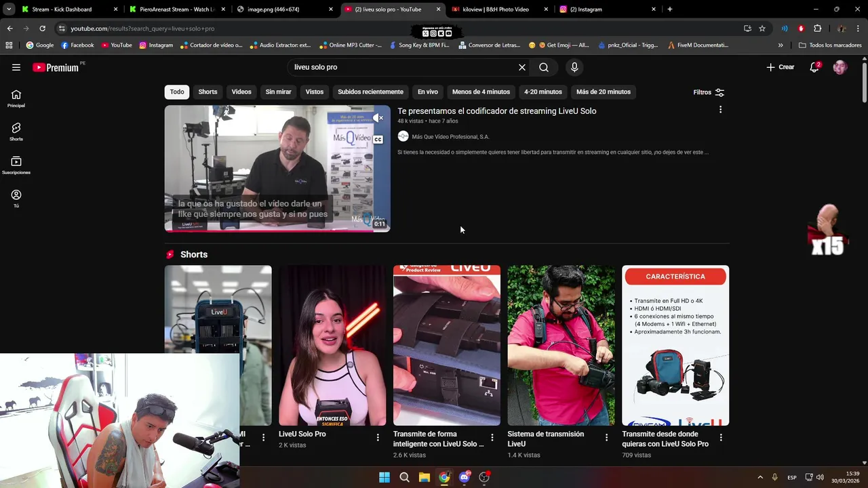Open Más Que Vídeo Profesional channel
868x488 pixels.
pyautogui.click(x=450, y=137)
